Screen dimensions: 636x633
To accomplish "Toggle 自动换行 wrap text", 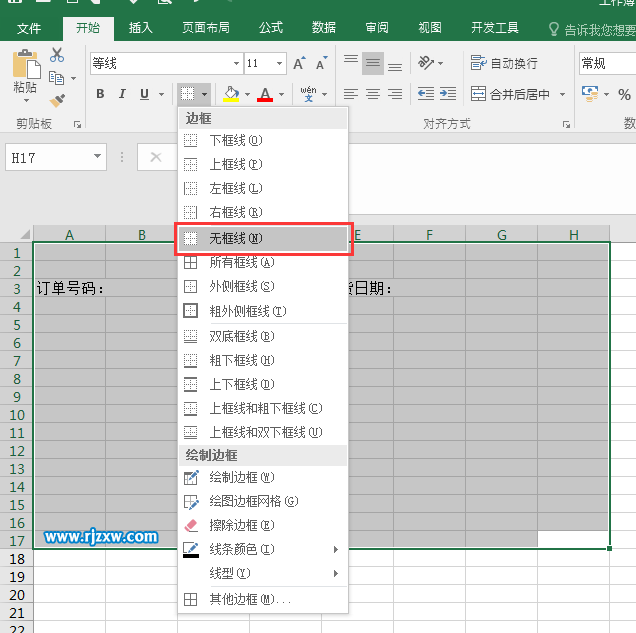I will [x=504, y=63].
